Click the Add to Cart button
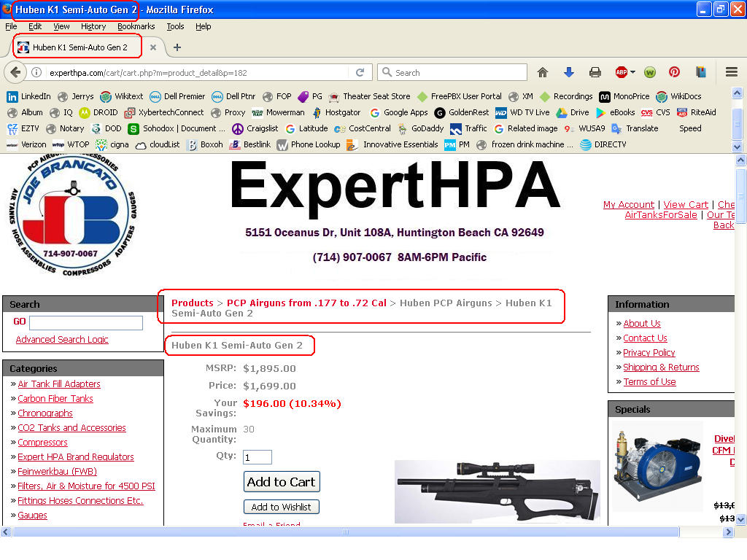This screenshot has width=747, height=560. click(x=282, y=482)
